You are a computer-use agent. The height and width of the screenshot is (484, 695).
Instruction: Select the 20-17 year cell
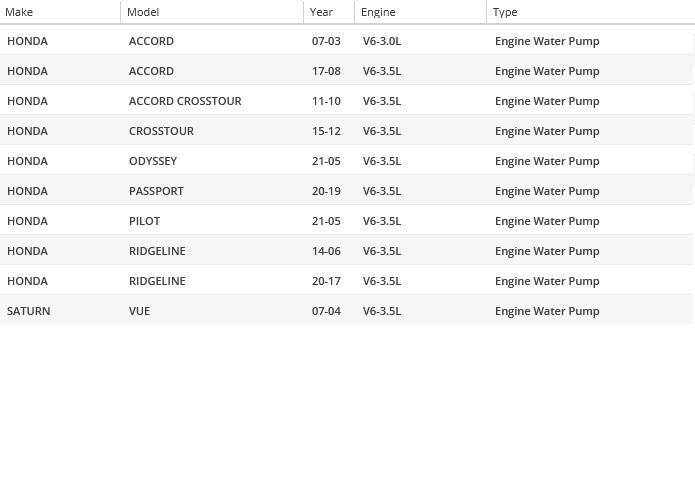pyautogui.click(x=326, y=281)
